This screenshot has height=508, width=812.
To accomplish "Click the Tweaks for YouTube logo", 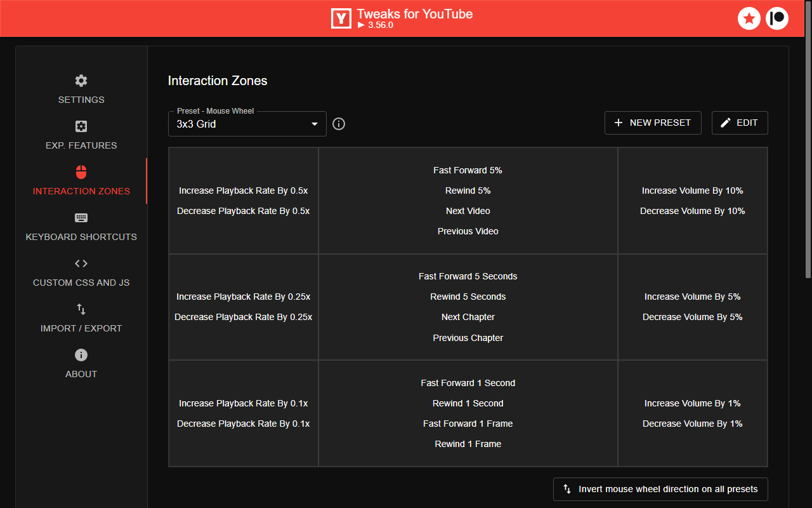I will (341, 18).
